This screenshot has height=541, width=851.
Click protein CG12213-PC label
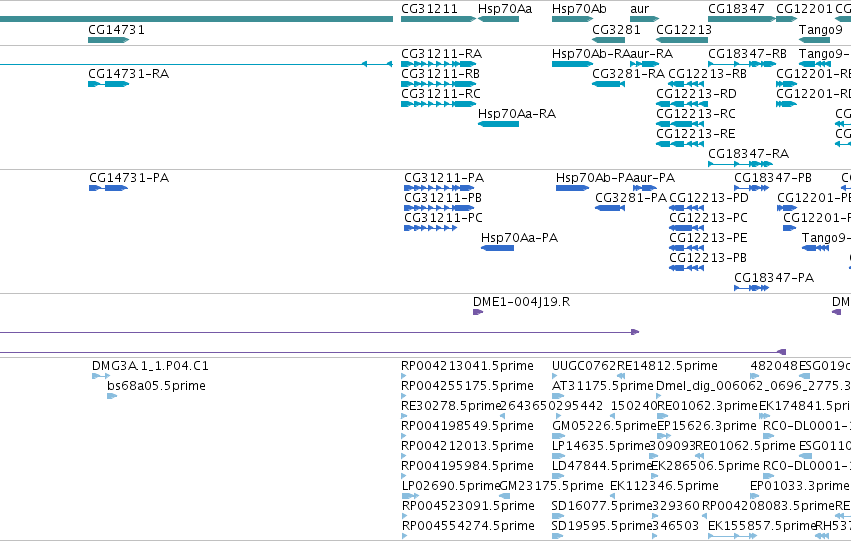pos(708,218)
